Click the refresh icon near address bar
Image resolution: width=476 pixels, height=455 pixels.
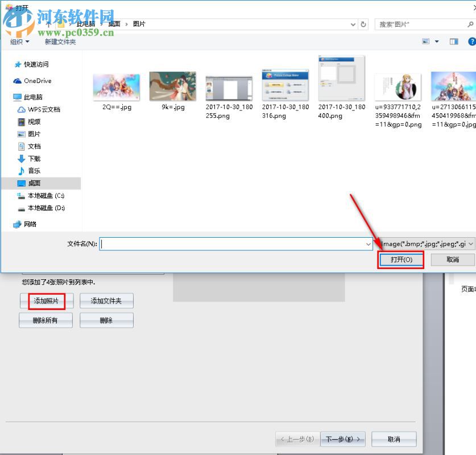364,24
